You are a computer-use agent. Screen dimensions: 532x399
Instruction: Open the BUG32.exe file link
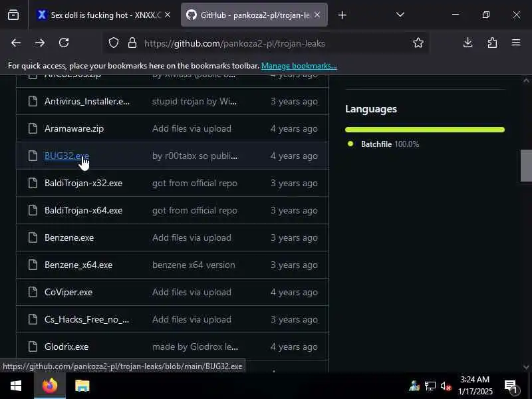67,156
